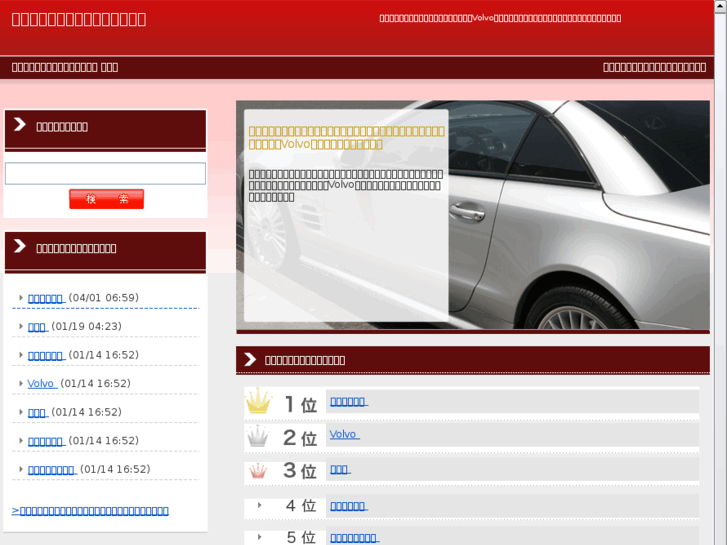
Task: Click the small arrow beside rank 5
Action: (x=260, y=537)
